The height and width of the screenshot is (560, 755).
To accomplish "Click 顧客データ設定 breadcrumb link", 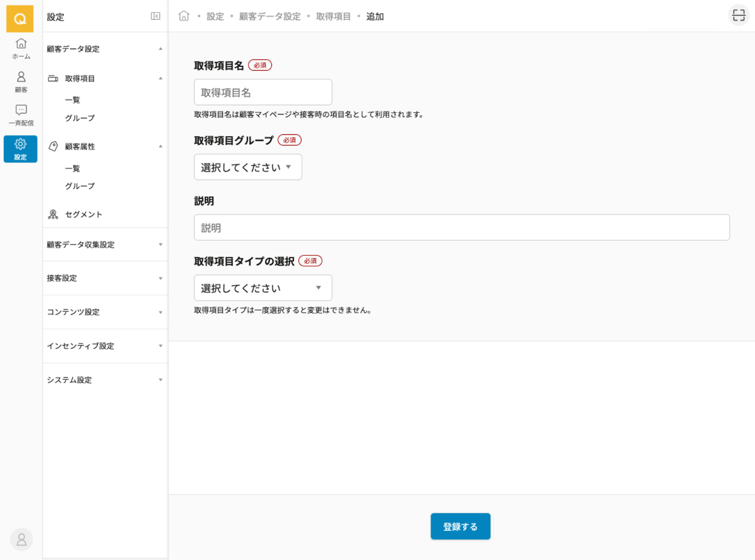I will point(270,17).
